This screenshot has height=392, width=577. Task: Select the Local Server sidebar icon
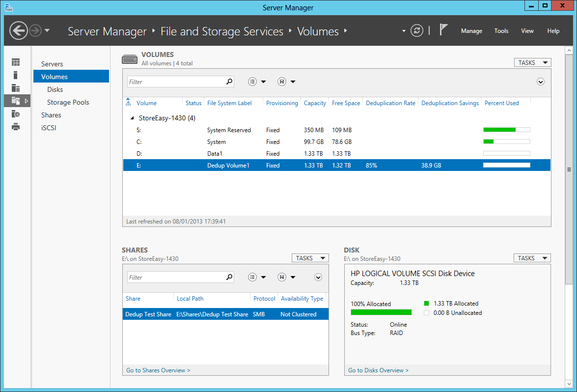15,75
